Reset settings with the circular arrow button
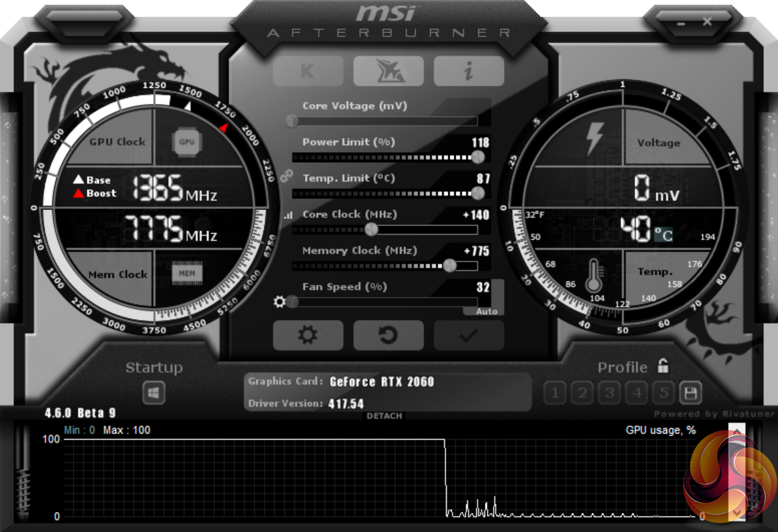Viewport: 778px width, 532px height. (x=389, y=336)
